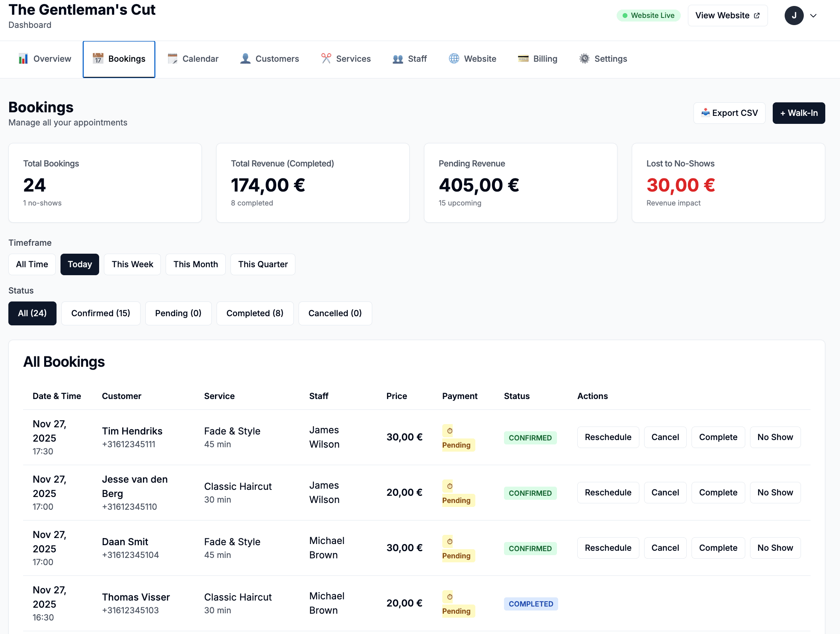Open the Website globe icon
The height and width of the screenshot is (634, 840).
[453, 59]
